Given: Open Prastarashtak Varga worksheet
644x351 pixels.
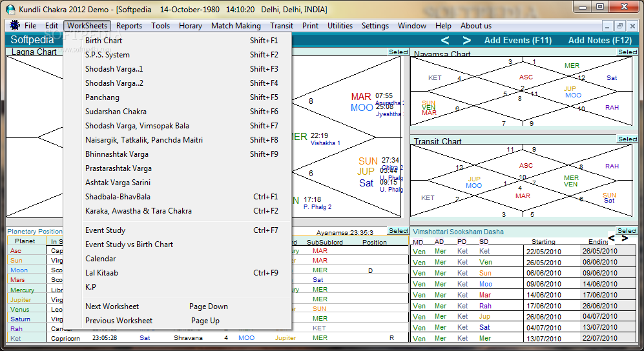Looking at the screenshot, I should pyautogui.click(x=178, y=168).
